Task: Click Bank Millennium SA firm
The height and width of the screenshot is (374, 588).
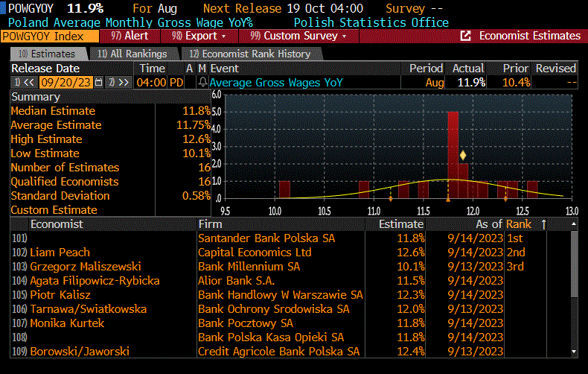Action: (249, 267)
